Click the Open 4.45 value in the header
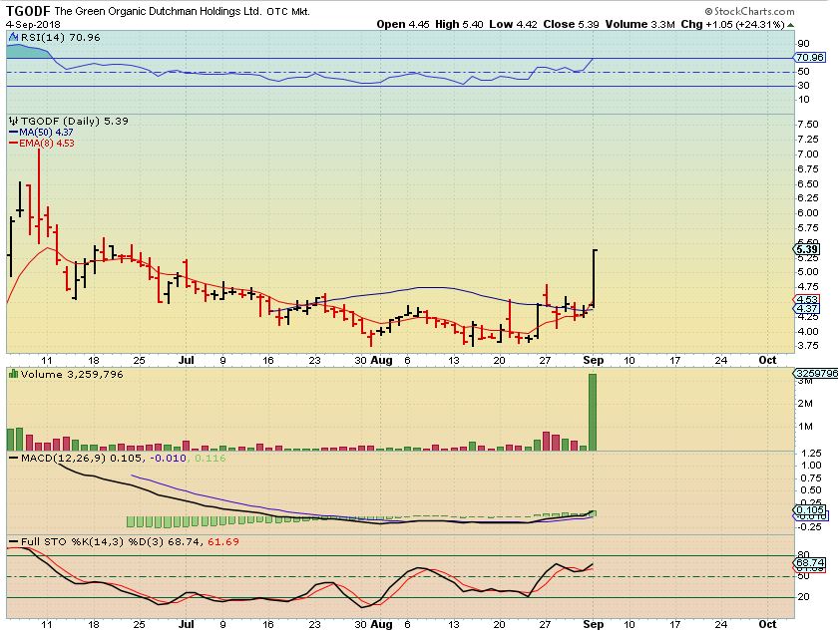The width and height of the screenshot is (840, 634). [403, 24]
